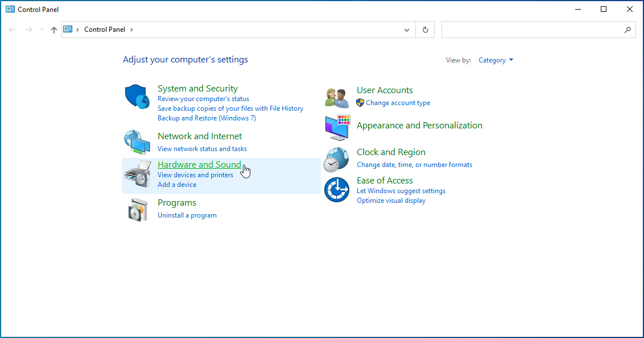Open Ease of Access category
The image size is (644, 338).
tap(385, 181)
